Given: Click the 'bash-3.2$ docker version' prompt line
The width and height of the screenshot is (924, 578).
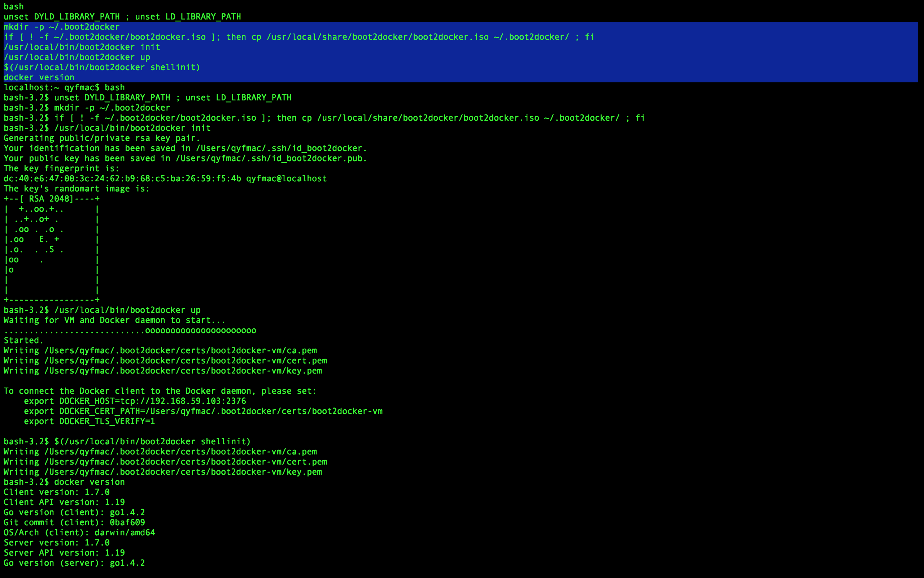Looking at the screenshot, I should click(x=64, y=482).
